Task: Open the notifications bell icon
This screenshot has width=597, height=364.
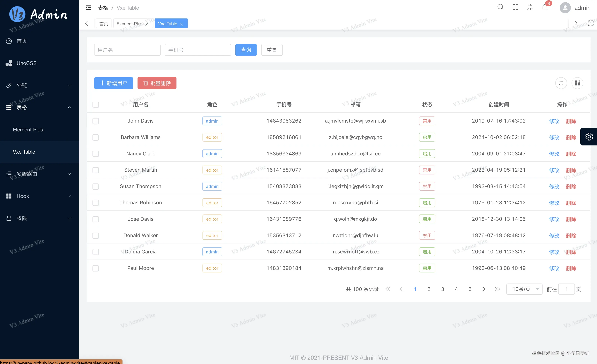Action: click(545, 7)
